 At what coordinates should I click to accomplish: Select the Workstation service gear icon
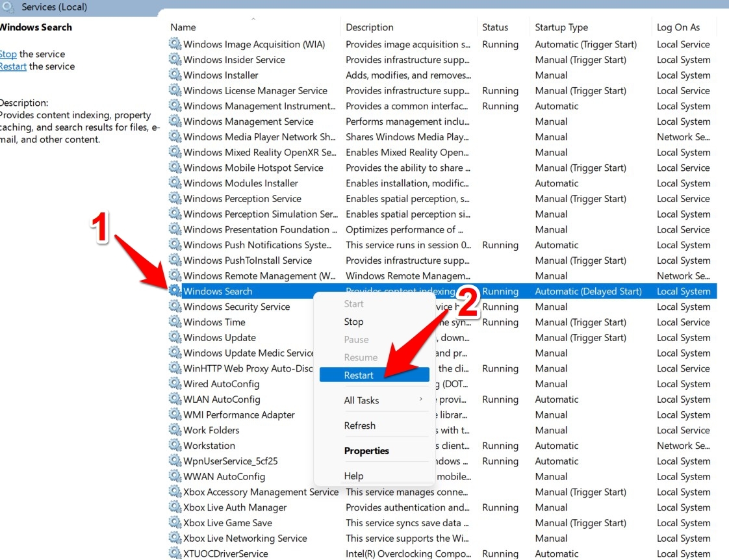point(175,446)
